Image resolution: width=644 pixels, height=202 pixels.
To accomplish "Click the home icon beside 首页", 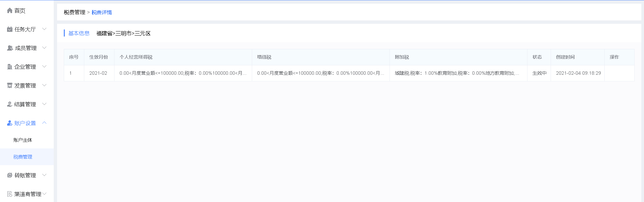I will tap(10, 11).
